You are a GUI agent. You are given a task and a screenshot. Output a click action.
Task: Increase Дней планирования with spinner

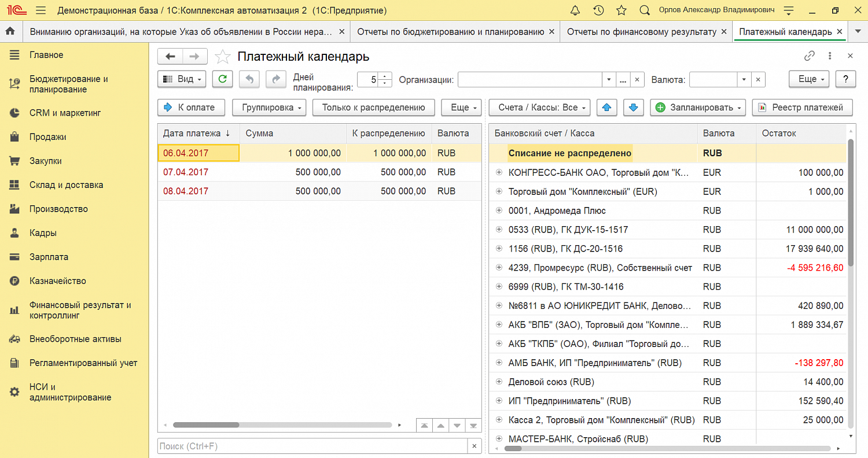385,76
